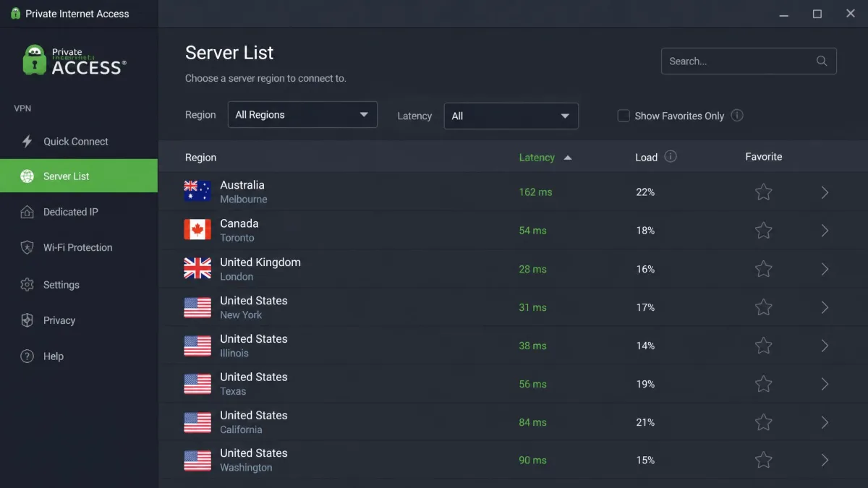Screen dimensions: 868x488
Task: Open the Privacy section
Action: tap(78, 320)
